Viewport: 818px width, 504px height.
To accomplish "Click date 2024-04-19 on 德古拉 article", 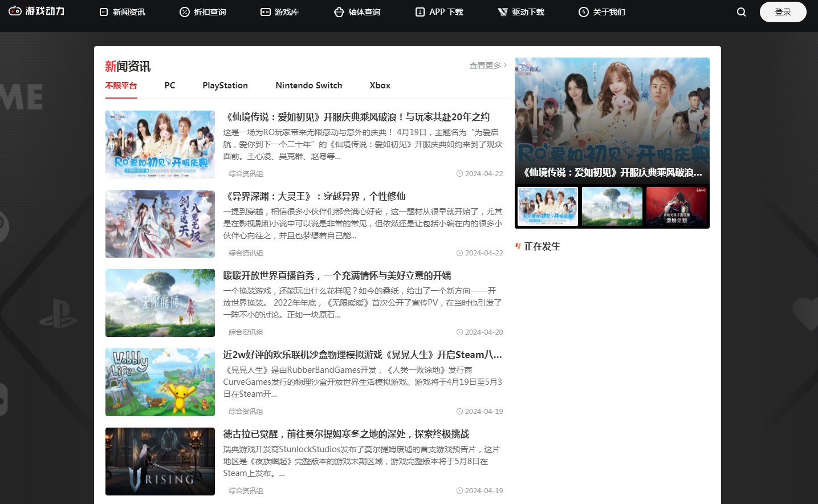I will (484, 491).
